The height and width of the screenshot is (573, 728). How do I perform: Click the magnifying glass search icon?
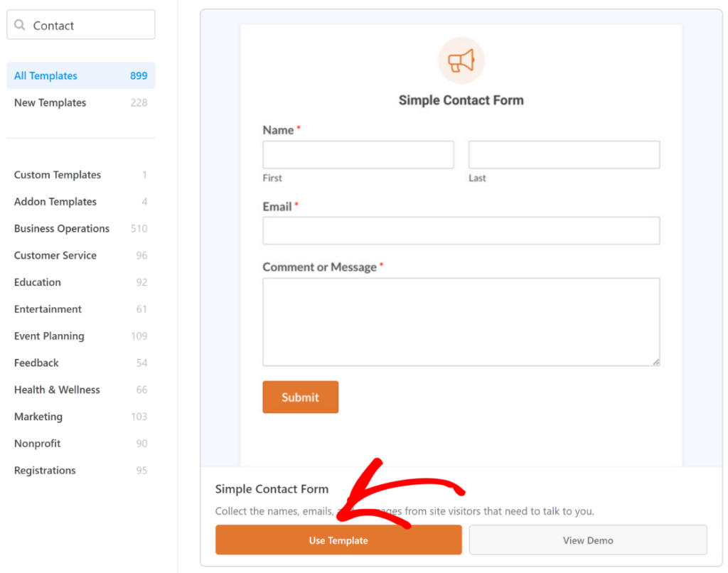pos(21,25)
